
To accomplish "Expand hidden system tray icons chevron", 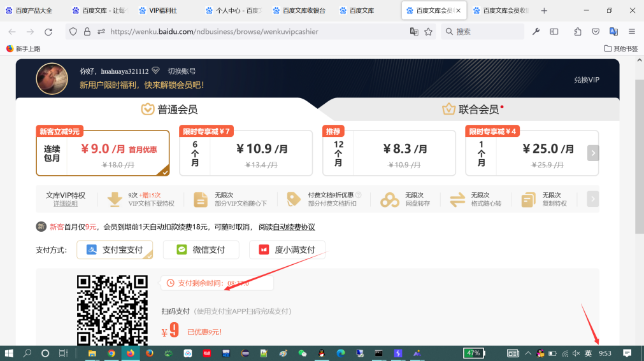I will [528, 353].
